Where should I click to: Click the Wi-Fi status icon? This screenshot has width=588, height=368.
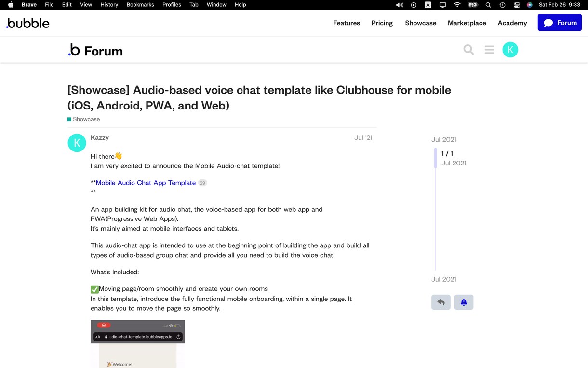coord(457,5)
